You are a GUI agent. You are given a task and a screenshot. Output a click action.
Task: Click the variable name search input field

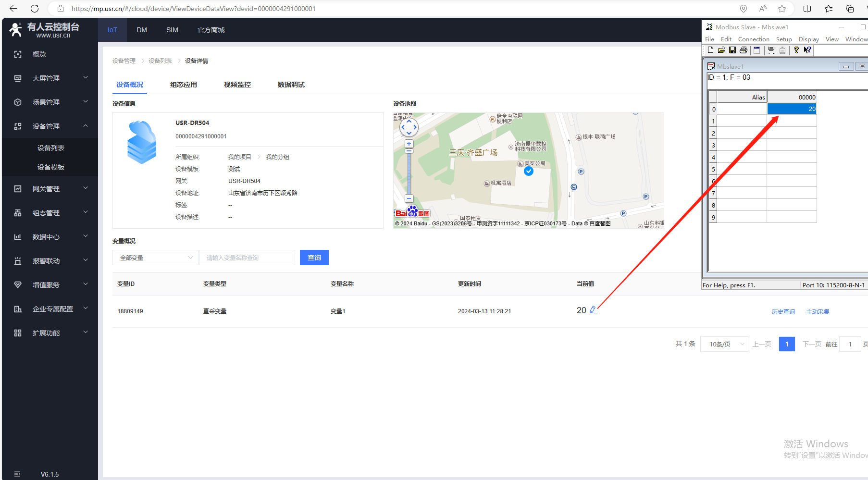coord(247,258)
